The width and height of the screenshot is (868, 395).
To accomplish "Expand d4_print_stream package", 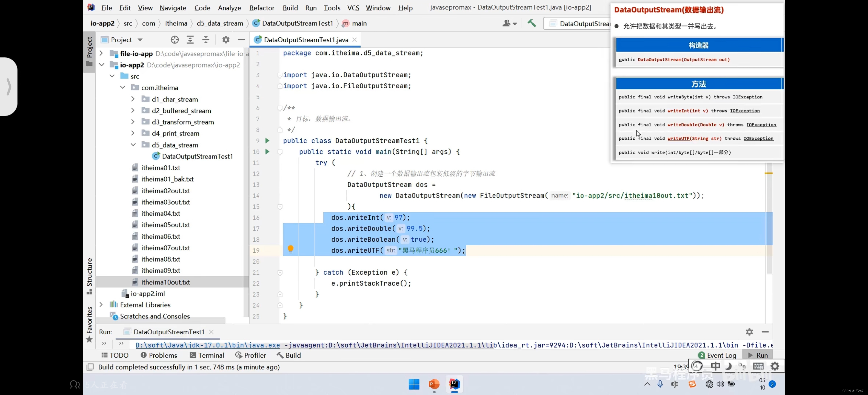I will pos(133,133).
